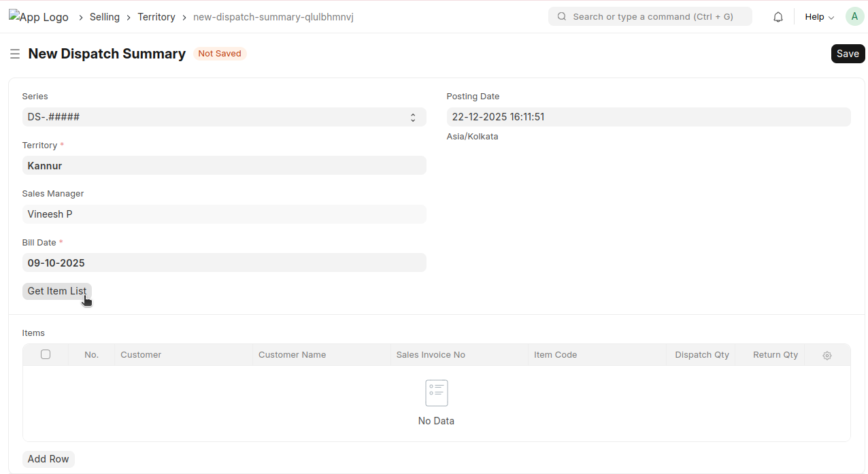Open the Territory link field
The height and width of the screenshot is (474, 868).
coord(224,165)
